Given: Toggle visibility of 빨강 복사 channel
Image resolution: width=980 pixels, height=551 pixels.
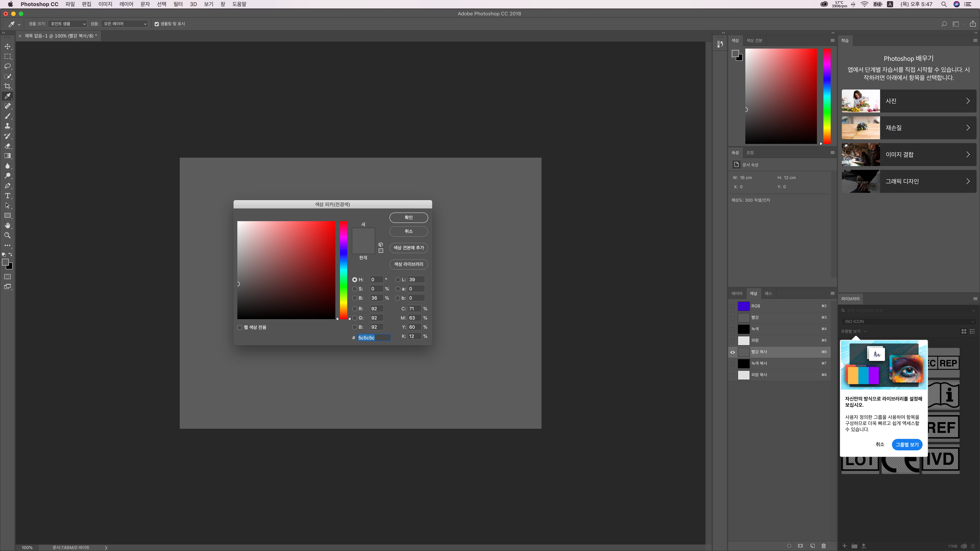Looking at the screenshot, I should (x=732, y=352).
